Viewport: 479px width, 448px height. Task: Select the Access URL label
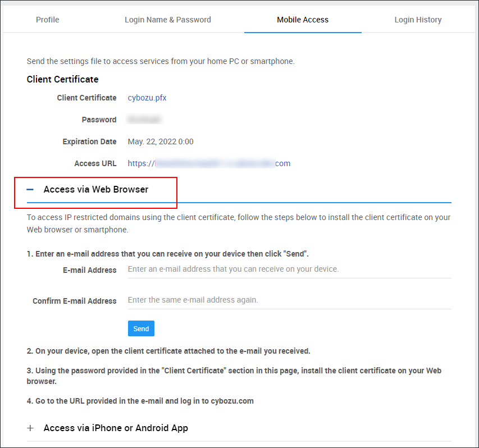click(x=95, y=163)
